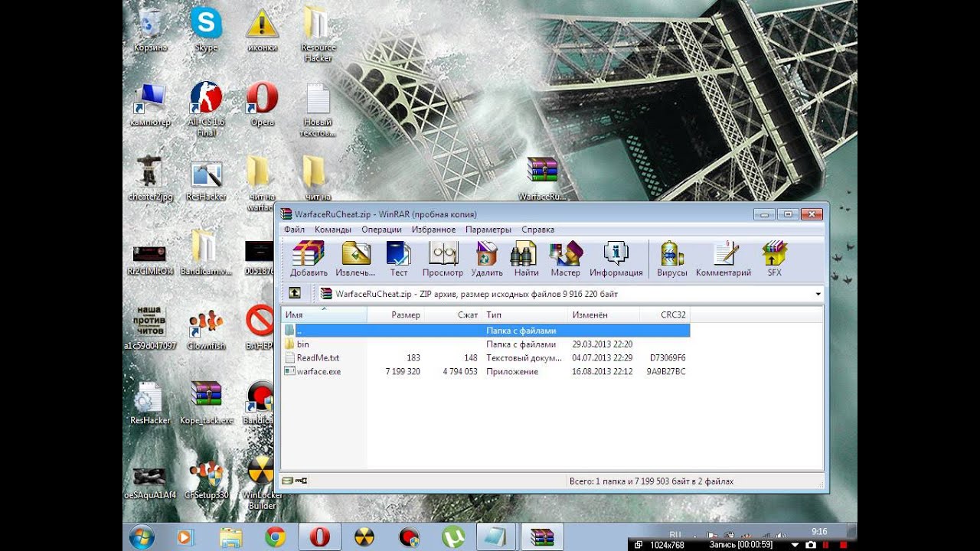Select the WarfaceRu archive on the desktop
The width and height of the screenshot is (980, 551).
click(x=542, y=178)
